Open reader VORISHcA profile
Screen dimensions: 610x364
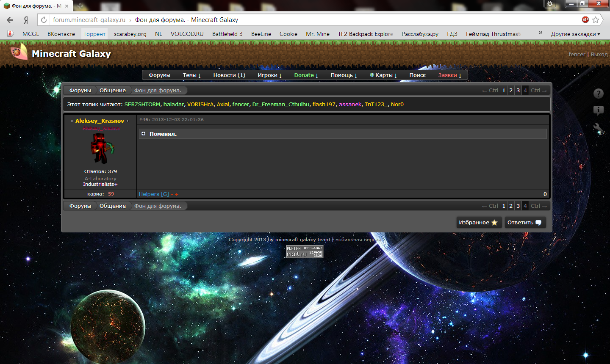200,104
